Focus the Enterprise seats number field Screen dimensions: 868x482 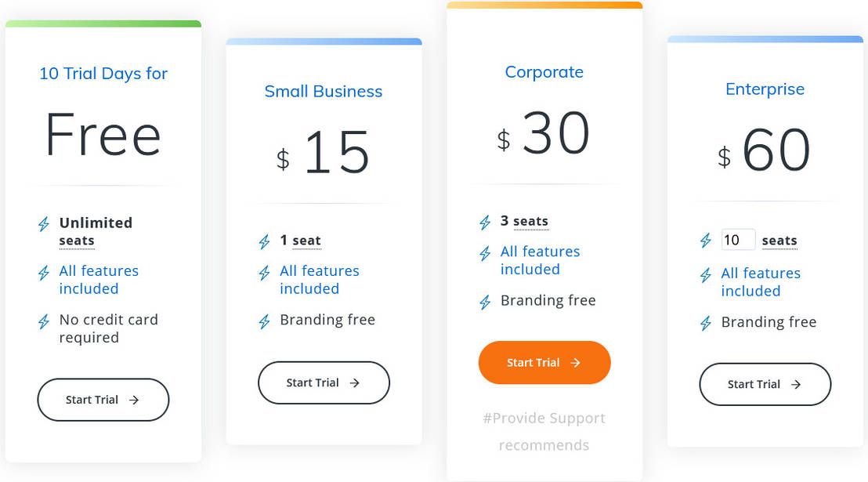[x=737, y=240]
